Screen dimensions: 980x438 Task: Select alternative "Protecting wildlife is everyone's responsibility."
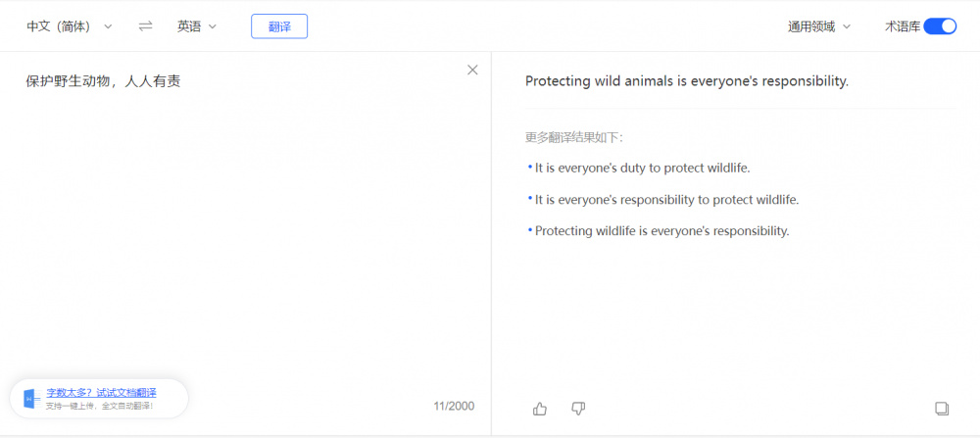(x=661, y=231)
